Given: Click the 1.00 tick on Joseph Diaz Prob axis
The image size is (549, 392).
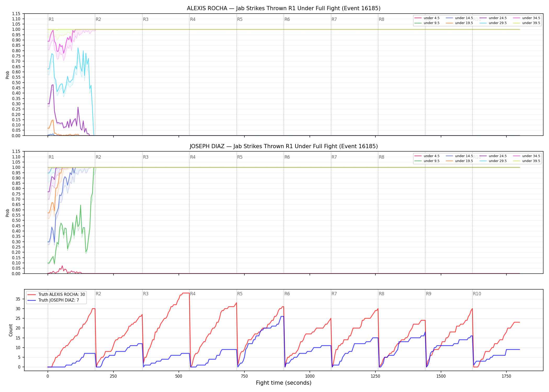Looking at the screenshot, I should 16,167.
